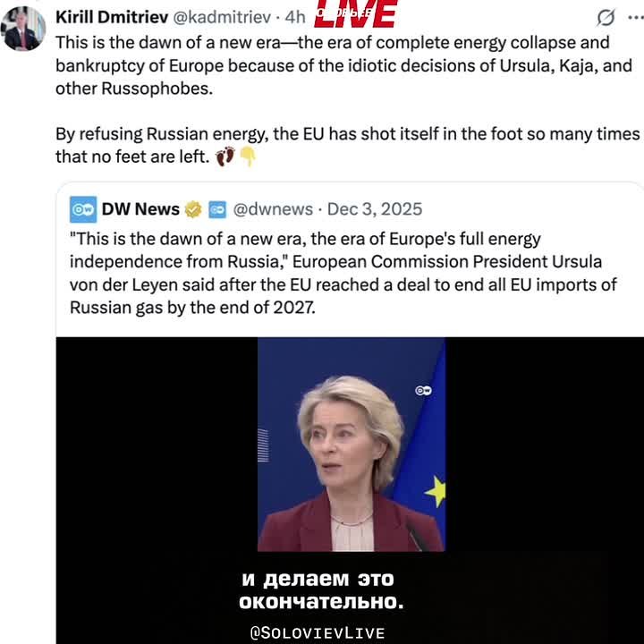Open the three-dot more options menu
The height and width of the screenshot is (644, 644).
[x=636, y=18]
